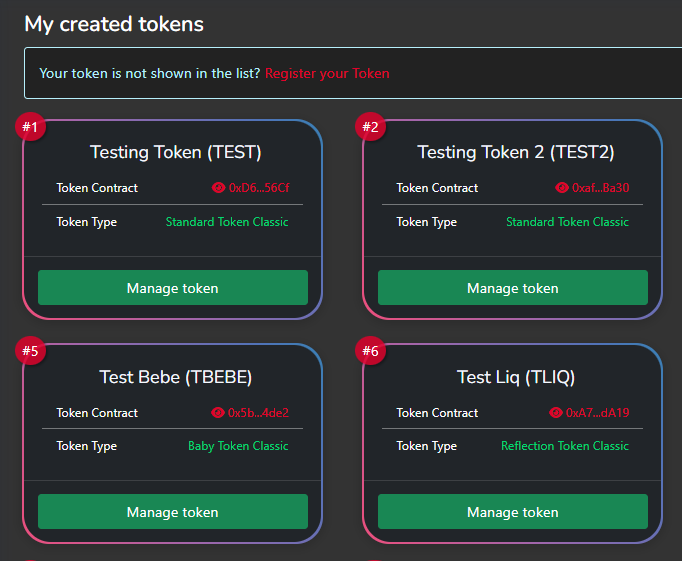Click eye icon beside 0xD6...56Cf contract
The width and height of the screenshot is (682, 561).
point(219,188)
